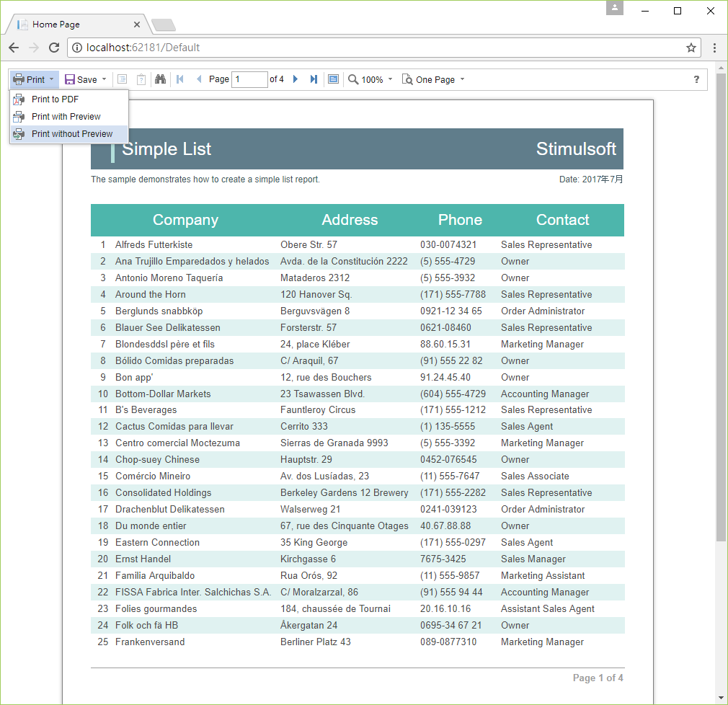This screenshot has width=728, height=705.
Task: Maximize the browser window
Action: tap(678, 11)
